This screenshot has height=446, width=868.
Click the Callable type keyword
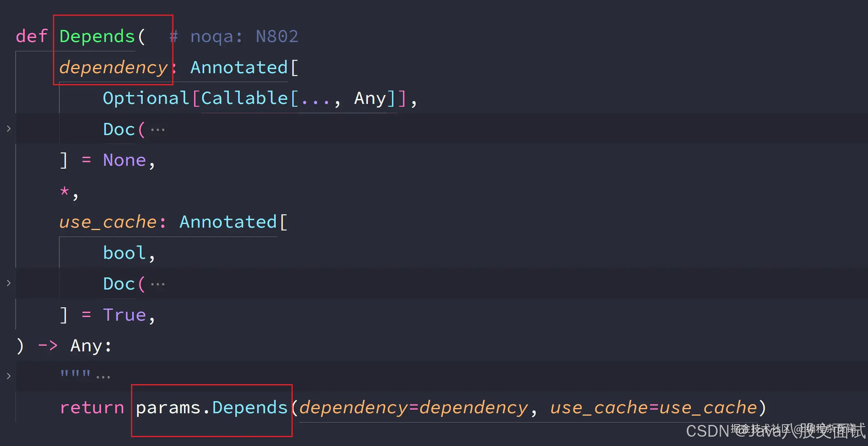point(244,98)
